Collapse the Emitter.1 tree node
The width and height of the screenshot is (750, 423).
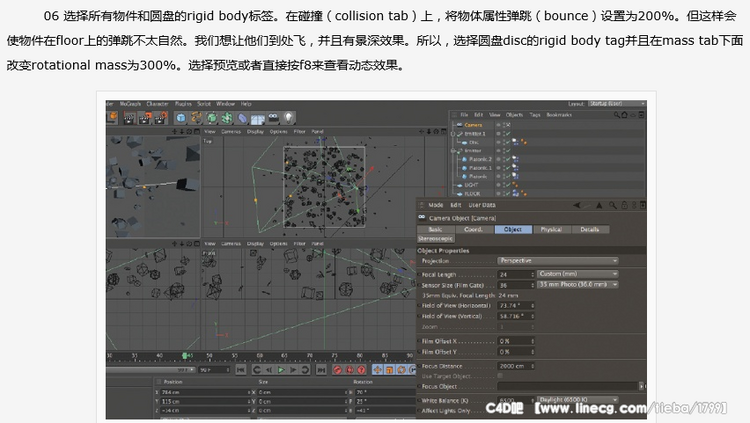pyautogui.click(x=453, y=134)
